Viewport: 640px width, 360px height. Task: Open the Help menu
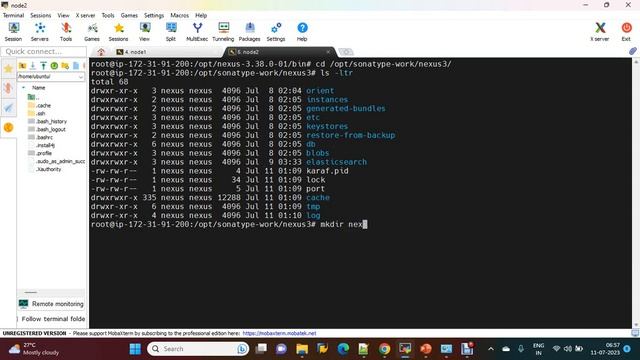[201, 15]
